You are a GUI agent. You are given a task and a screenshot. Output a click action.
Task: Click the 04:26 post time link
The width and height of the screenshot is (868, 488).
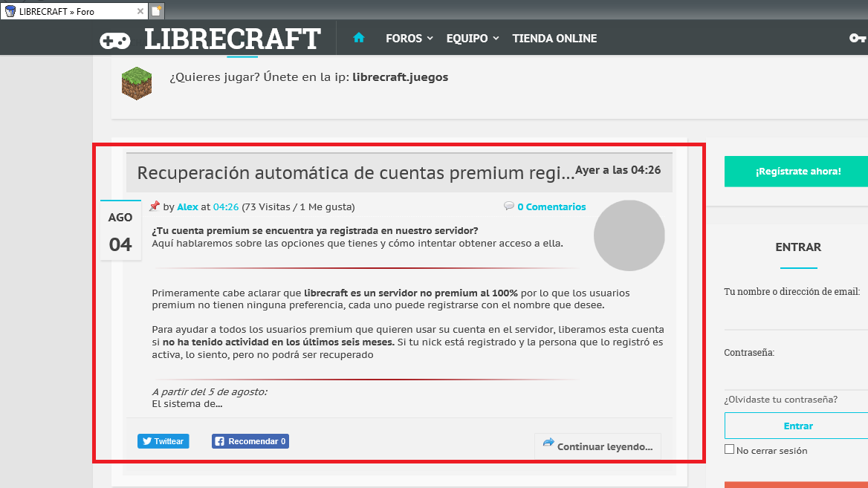226,207
